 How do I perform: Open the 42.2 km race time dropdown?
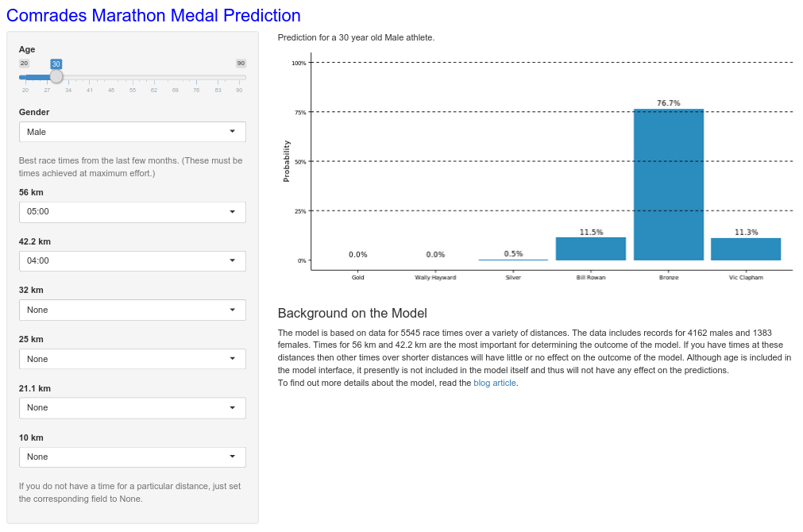tap(131, 260)
